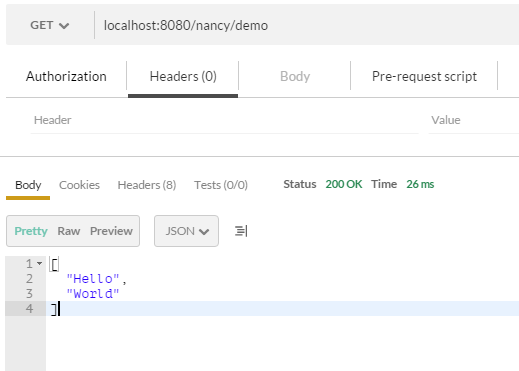
Task: Select the Headers (0) request tab
Action: (x=183, y=76)
